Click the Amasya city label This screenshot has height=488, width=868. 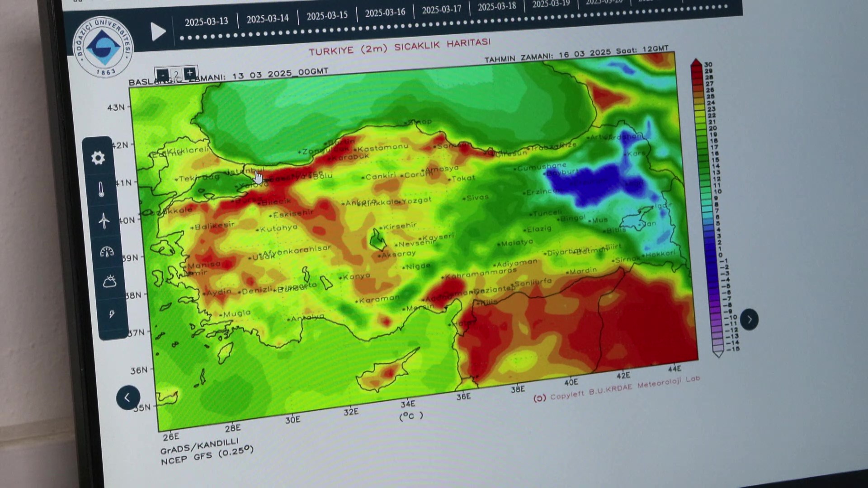click(440, 169)
